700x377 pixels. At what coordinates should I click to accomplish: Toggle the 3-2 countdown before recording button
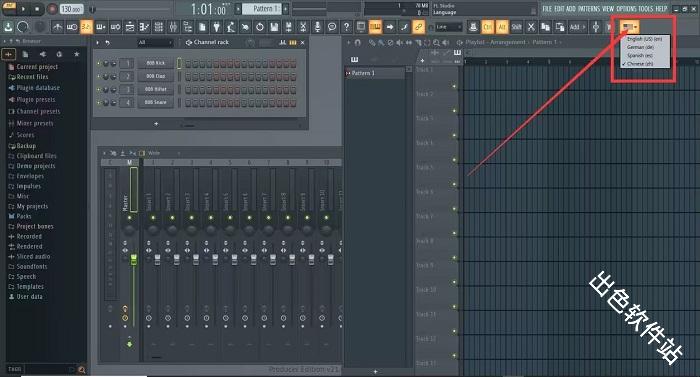[86, 27]
